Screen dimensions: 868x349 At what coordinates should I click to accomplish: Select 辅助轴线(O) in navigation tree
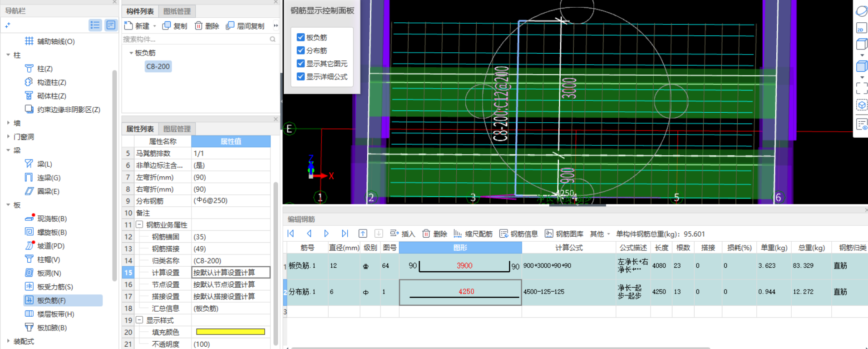click(55, 41)
